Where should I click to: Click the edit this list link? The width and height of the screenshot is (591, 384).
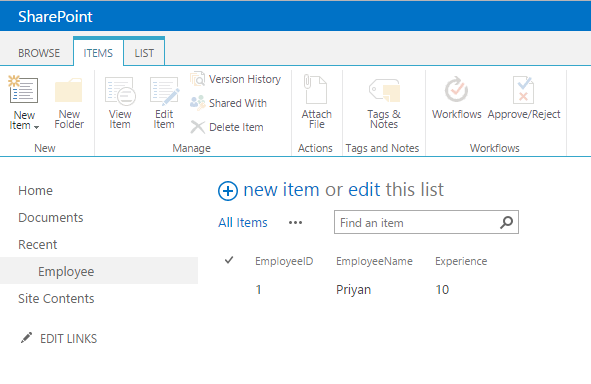(x=396, y=190)
